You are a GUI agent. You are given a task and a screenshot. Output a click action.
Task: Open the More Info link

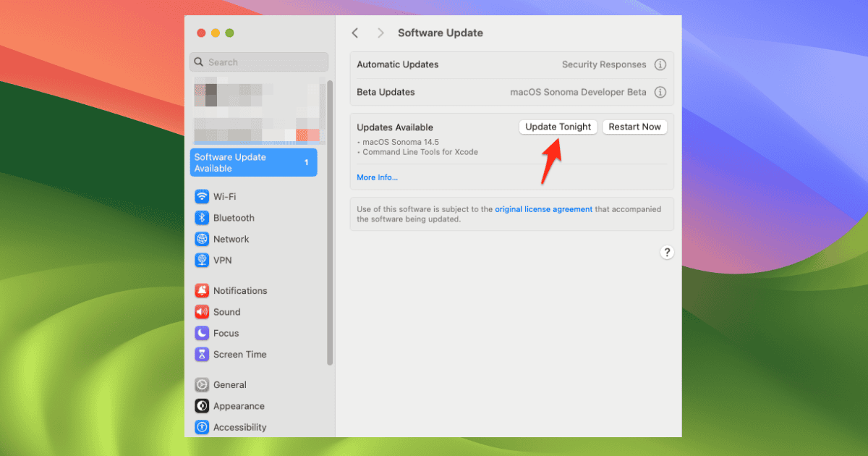click(x=377, y=177)
